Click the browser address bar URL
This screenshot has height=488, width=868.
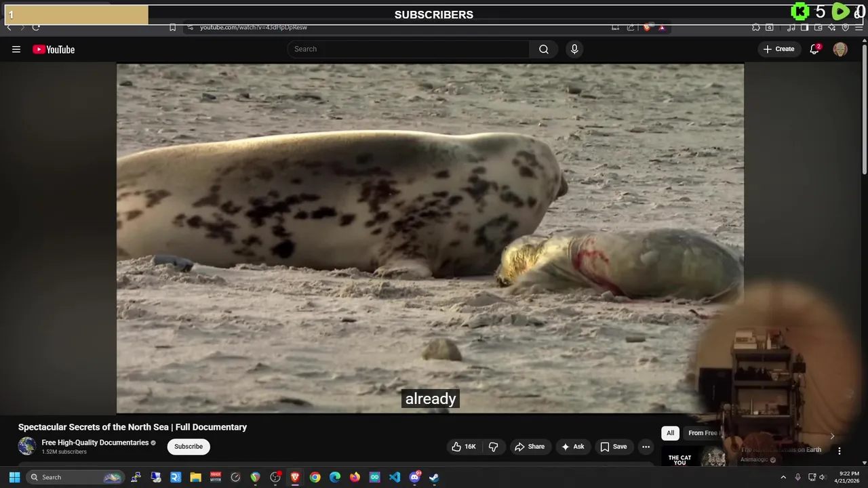pos(254,27)
